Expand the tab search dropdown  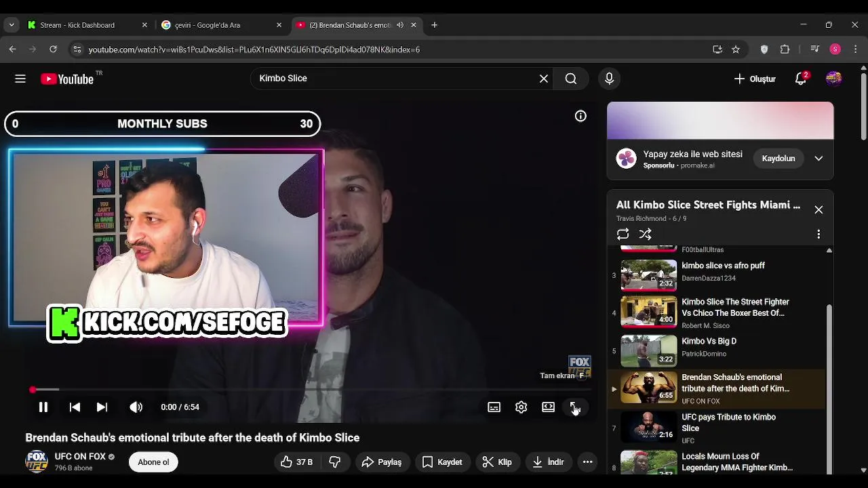pos(12,25)
